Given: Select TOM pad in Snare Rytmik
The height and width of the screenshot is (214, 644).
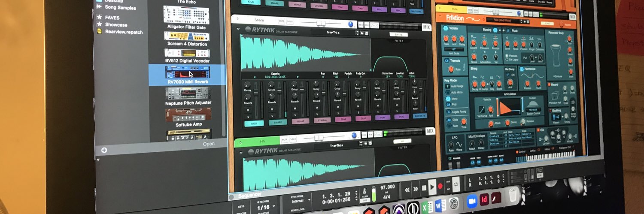Looking at the screenshot, I should point(343,119).
